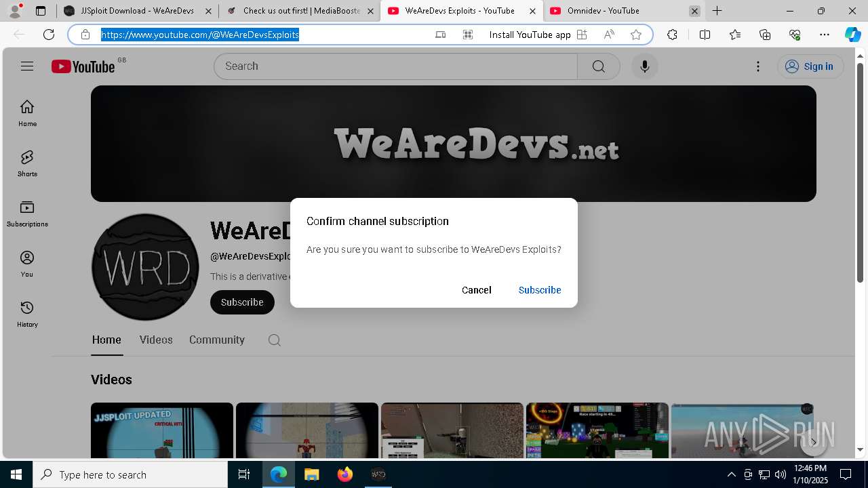This screenshot has height=488, width=868.
Task: Switch to the channel Home tab
Action: [x=106, y=340]
